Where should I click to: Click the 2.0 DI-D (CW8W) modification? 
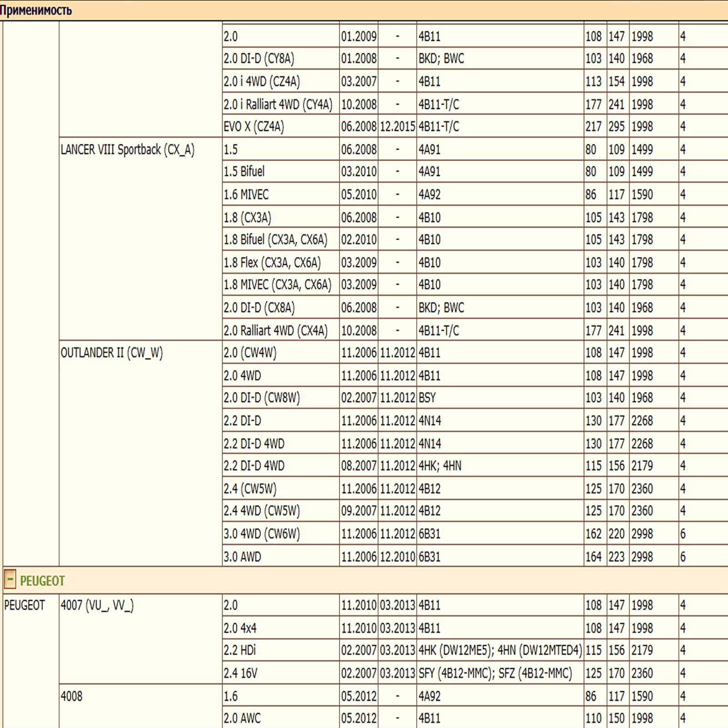(x=262, y=398)
